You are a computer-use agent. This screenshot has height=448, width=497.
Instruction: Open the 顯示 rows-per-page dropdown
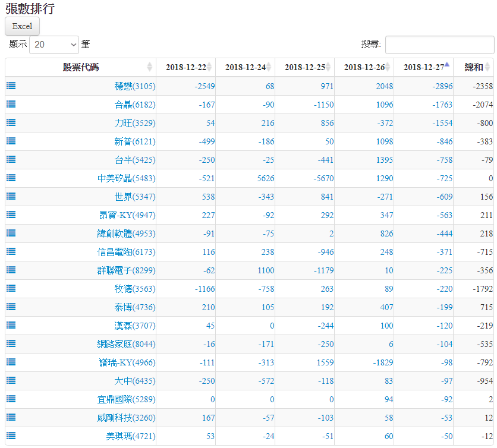(54, 45)
